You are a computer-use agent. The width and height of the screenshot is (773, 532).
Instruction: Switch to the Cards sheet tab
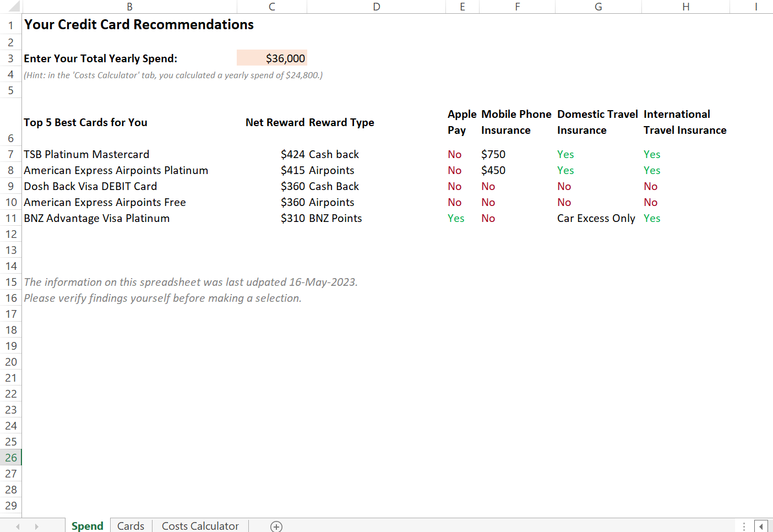(131, 526)
